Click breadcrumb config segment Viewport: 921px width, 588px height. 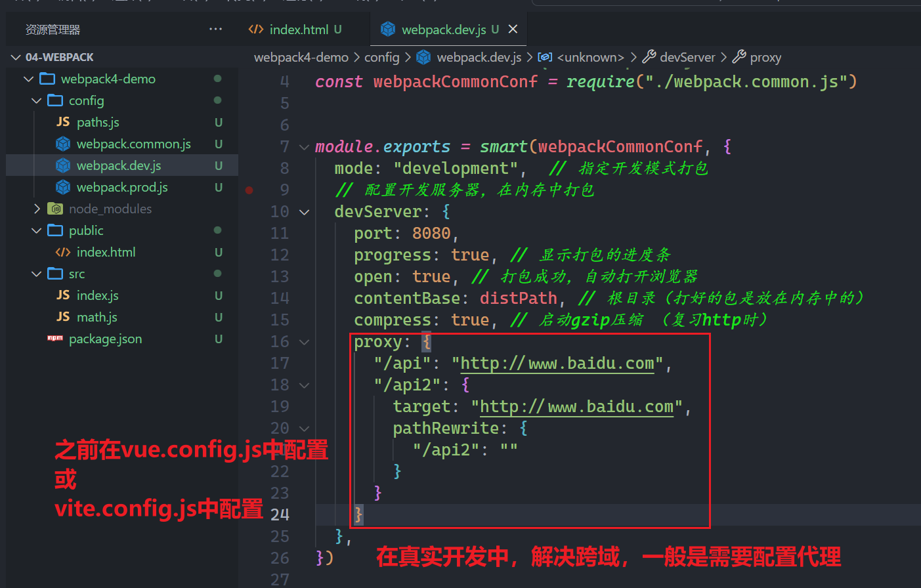(x=381, y=57)
